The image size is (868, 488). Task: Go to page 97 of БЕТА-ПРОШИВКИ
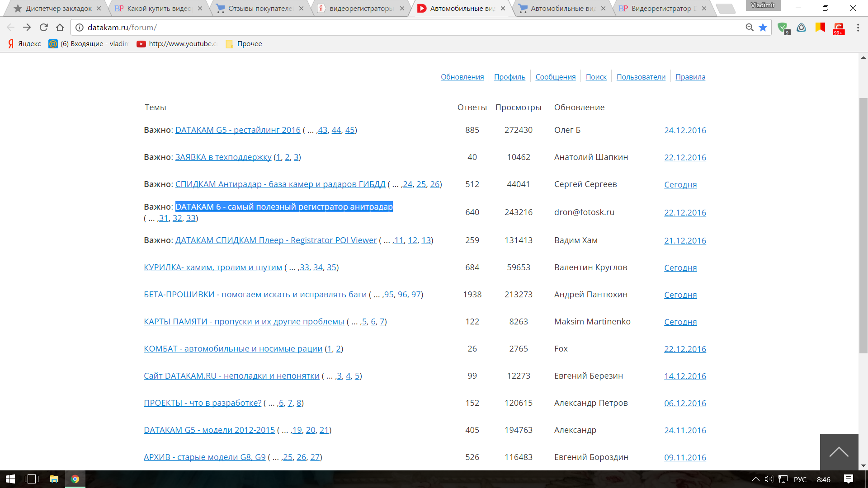[416, 295]
